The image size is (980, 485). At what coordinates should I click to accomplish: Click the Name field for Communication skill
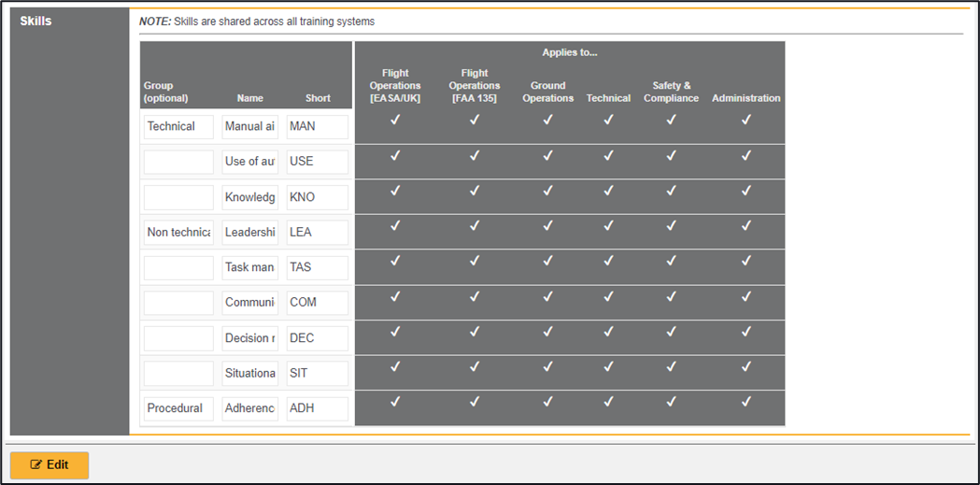pyautogui.click(x=249, y=303)
